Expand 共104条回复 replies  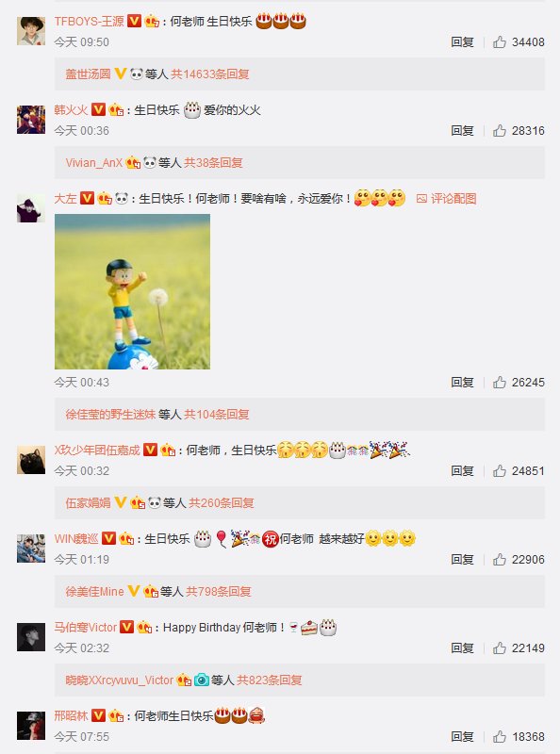coord(217,414)
